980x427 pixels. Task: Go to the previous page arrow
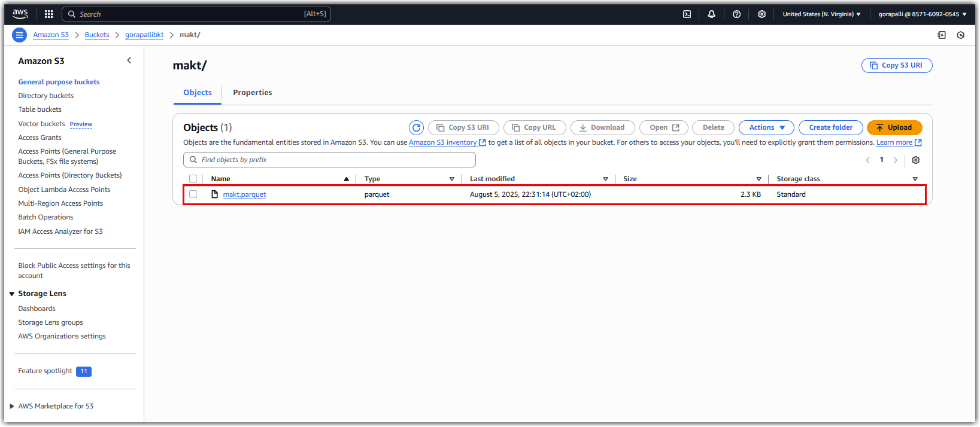coord(868,160)
